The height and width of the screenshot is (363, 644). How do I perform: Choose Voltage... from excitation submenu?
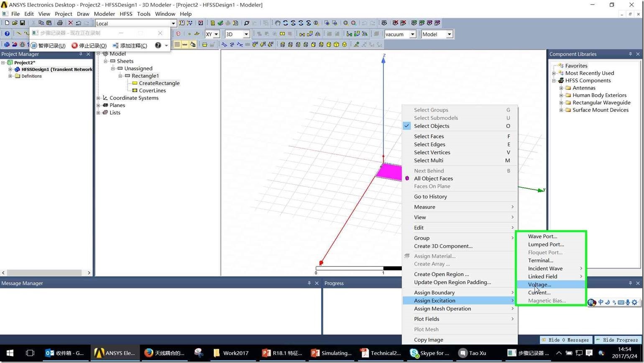(x=539, y=284)
